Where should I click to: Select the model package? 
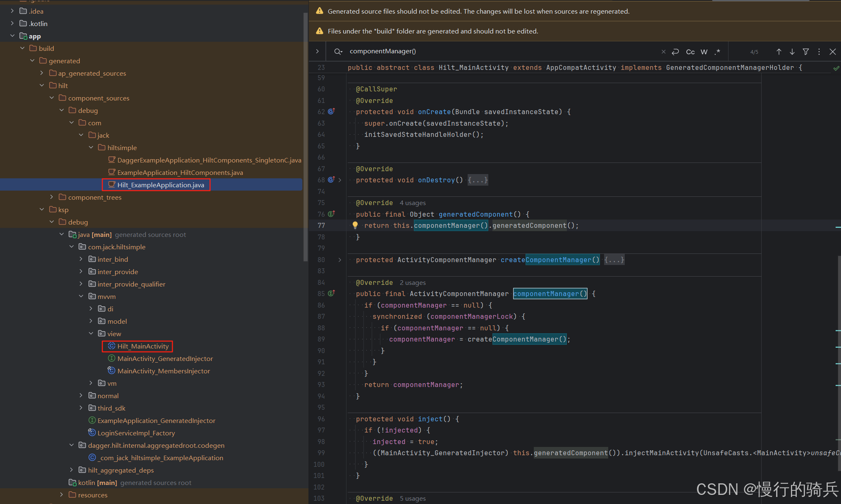112,321
